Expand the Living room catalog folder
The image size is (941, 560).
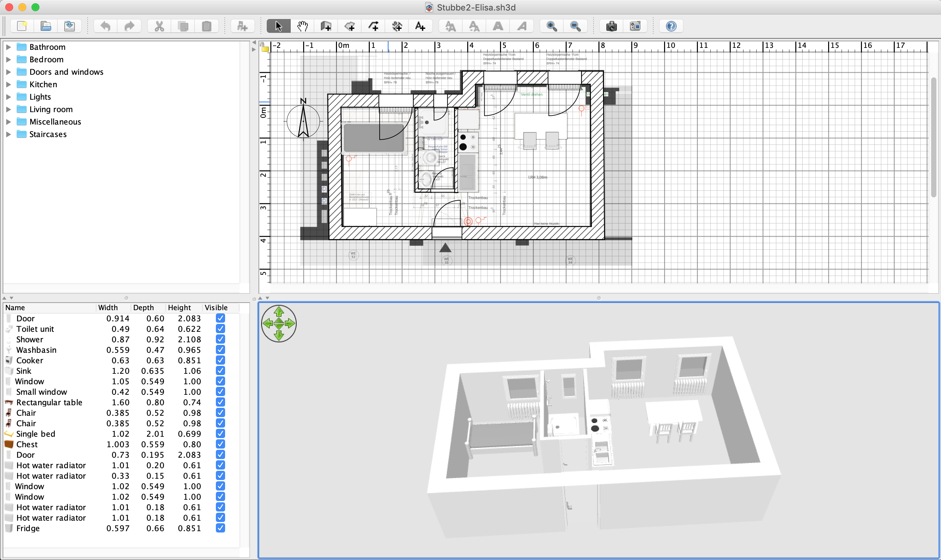click(x=8, y=109)
